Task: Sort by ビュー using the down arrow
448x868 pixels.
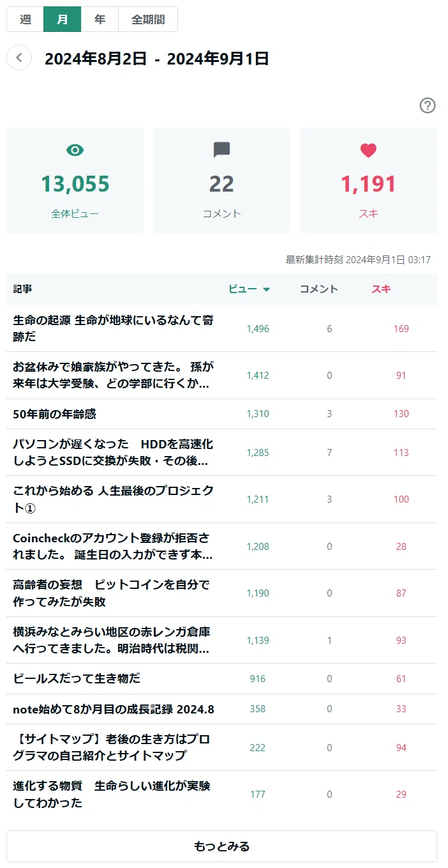Action: pos(266,290)
